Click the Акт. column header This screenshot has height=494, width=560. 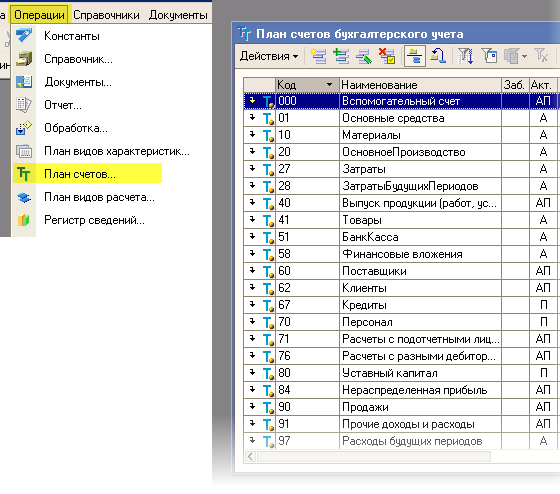tap(542, 85)
